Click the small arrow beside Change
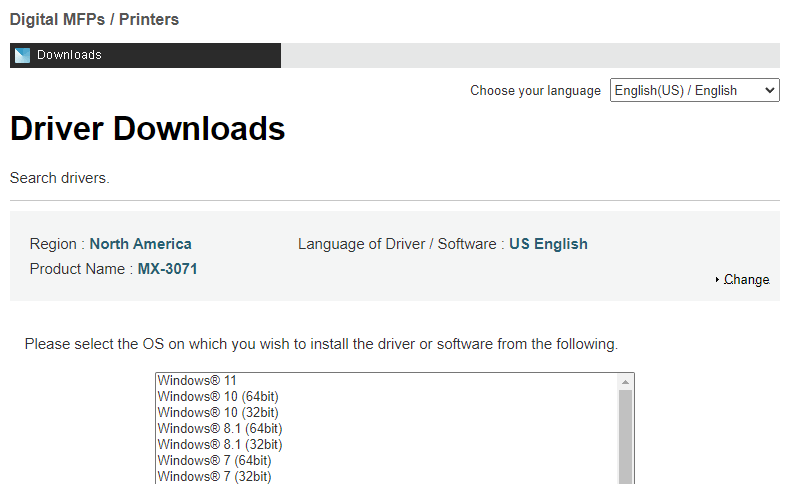The width and height of the screenshot is (786, 484). (x=717, y=280)
